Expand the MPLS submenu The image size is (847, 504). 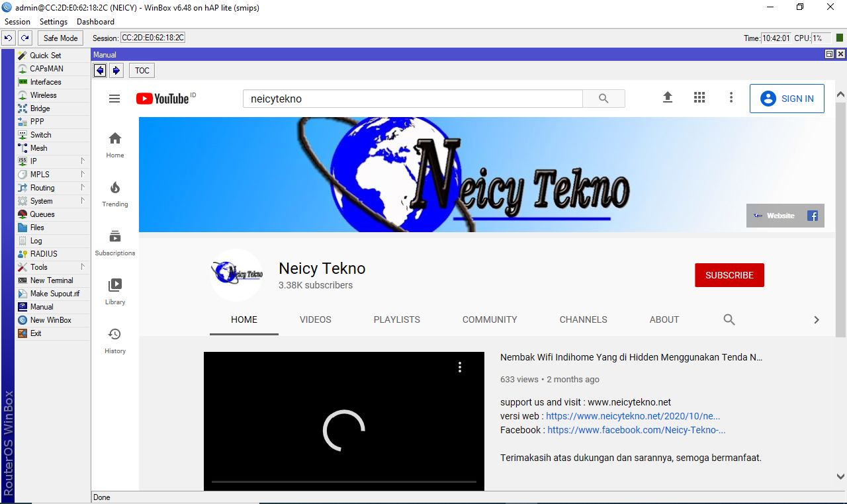[52, 175]
